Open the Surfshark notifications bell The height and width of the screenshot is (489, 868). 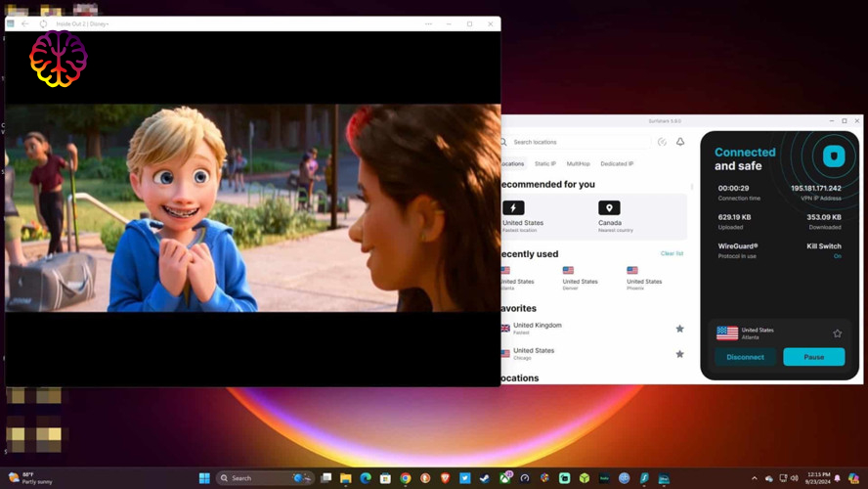[x=679, y=142]
